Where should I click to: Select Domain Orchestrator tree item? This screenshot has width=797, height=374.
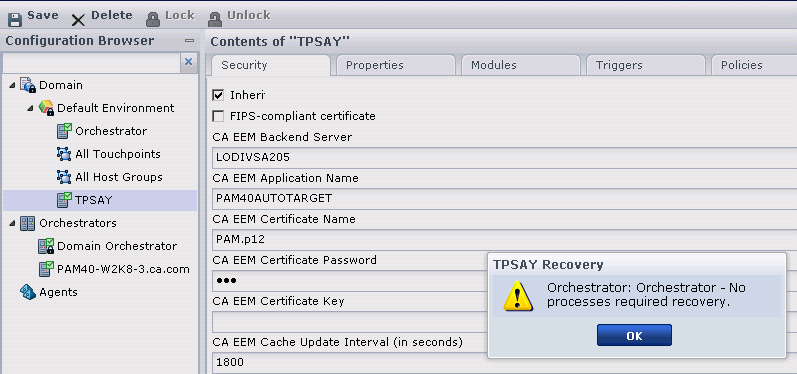pos(117,246)
